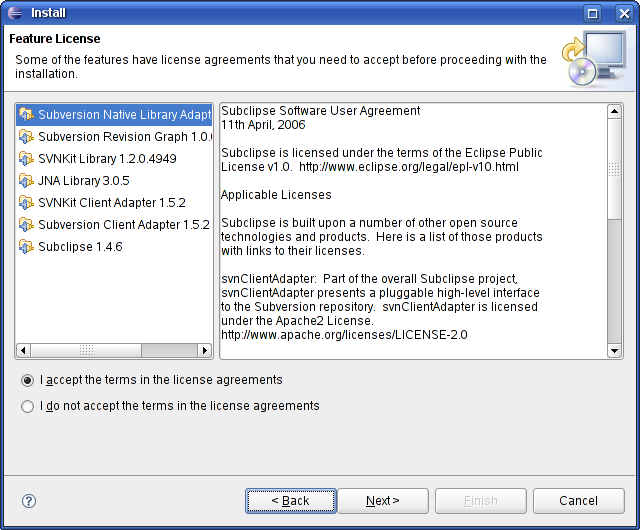The width and height of the screenshot is (640, 530).
Task: Click the vertical scrollbar thumb of license text
Action: tap(614, 169)
